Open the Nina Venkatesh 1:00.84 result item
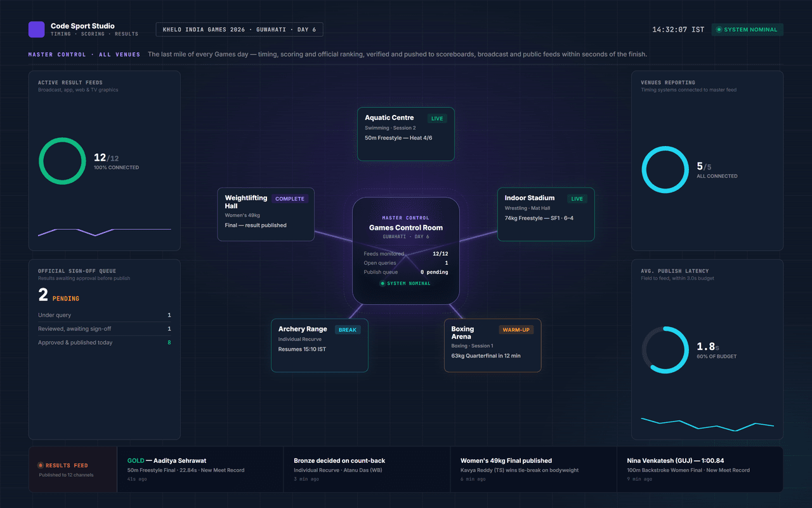The height and width of the screenshot is (508, 812). (700, 469)
